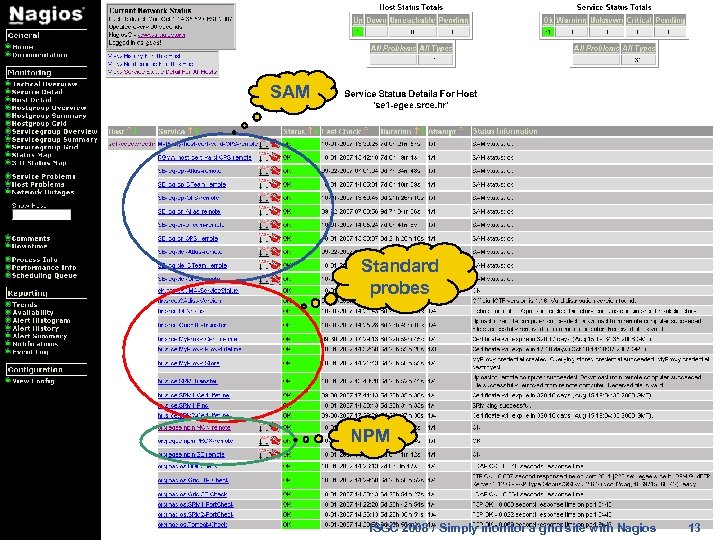720x540 pixels.
Task: Open the se1-egee.srce.hr host link
Action: click(132, 144)
